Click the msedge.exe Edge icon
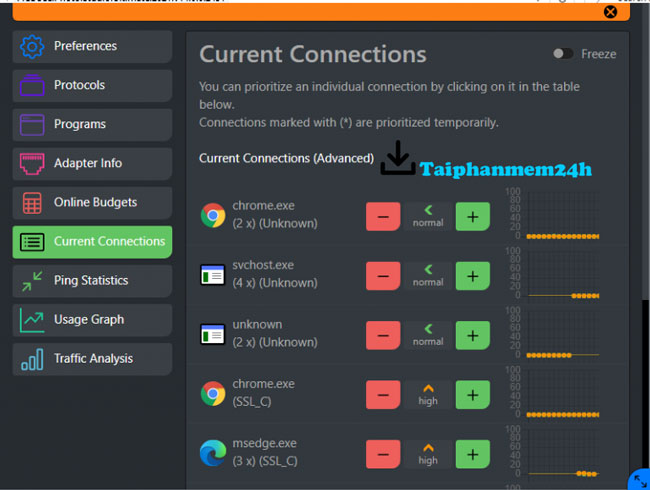Screen dimensions: 650x490 [x=213, y=453]
